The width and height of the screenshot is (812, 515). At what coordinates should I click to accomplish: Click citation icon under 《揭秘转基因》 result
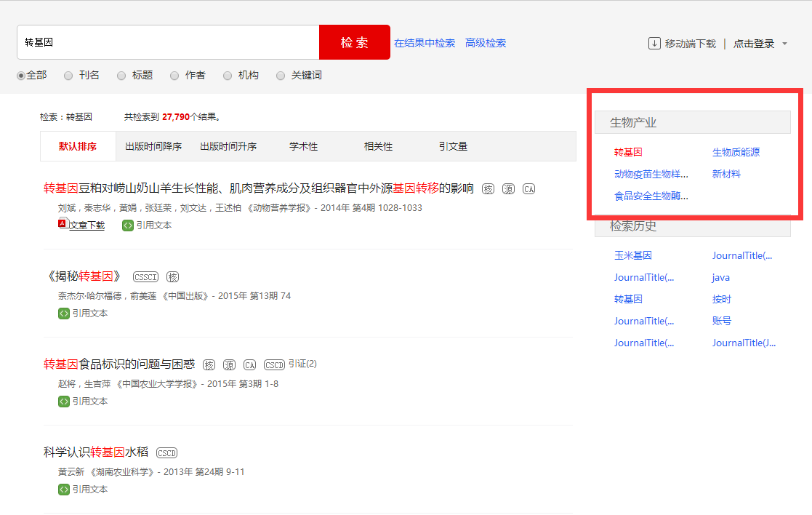(x=64, y=314)
